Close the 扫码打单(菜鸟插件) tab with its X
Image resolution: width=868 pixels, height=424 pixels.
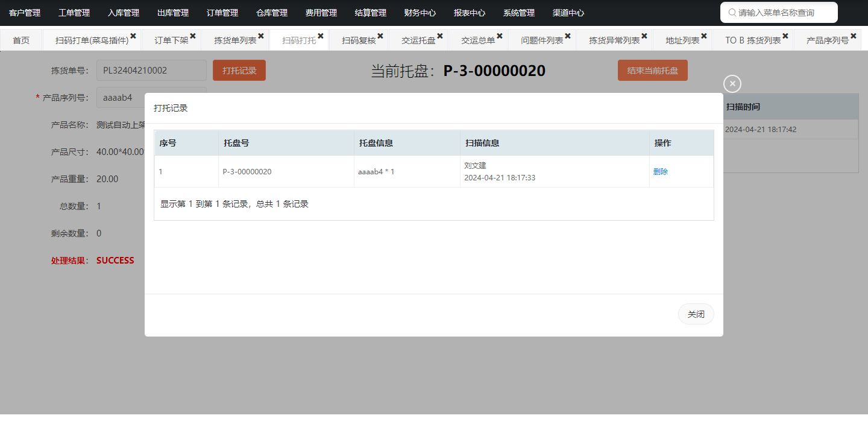[133, 36]
